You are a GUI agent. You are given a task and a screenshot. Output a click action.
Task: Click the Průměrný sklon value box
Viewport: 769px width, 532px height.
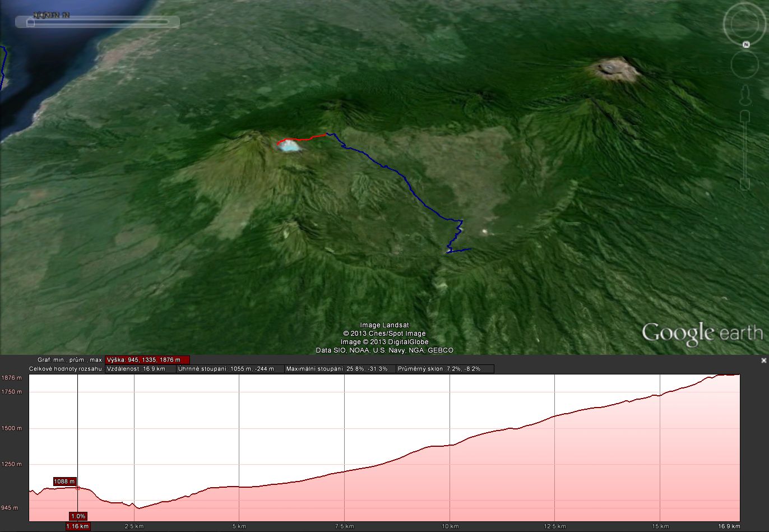pyautogui.click(x=444, y=369)
